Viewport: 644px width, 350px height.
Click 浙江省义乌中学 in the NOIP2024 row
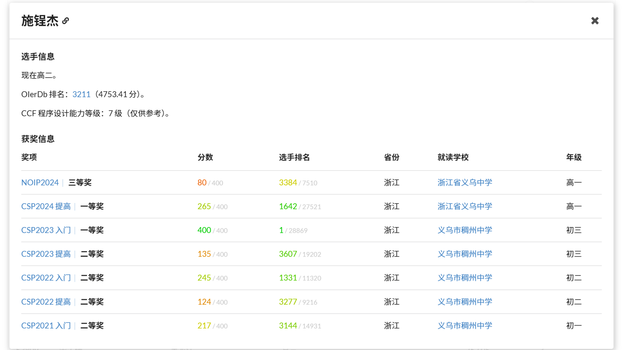pos(465,182)
